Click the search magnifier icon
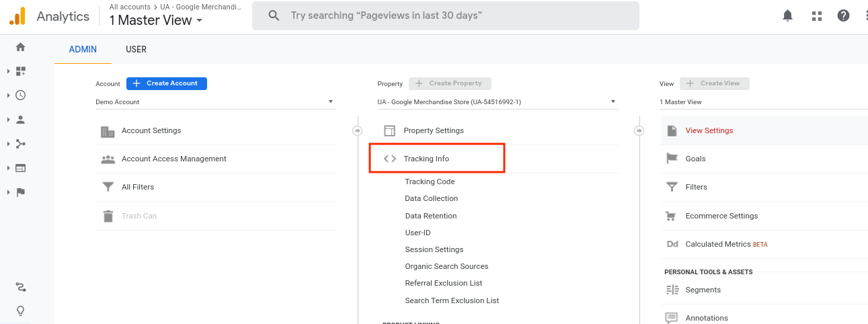 click(x=274, y=15)
